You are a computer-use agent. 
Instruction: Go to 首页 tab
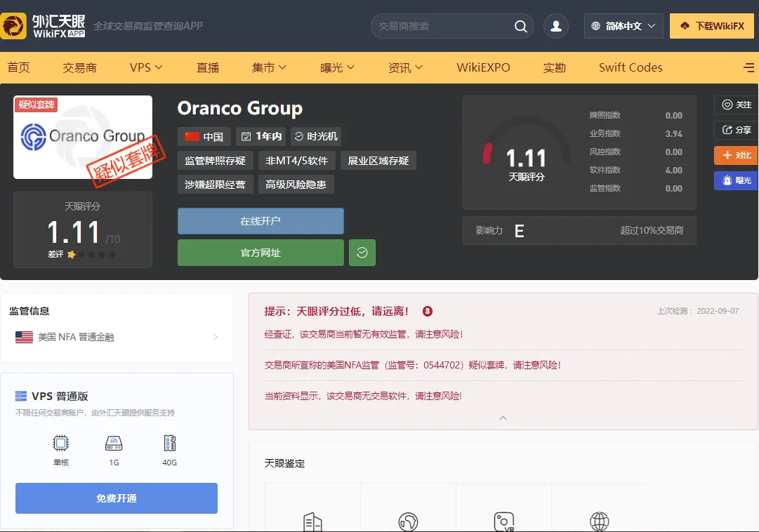click(18, 68)
